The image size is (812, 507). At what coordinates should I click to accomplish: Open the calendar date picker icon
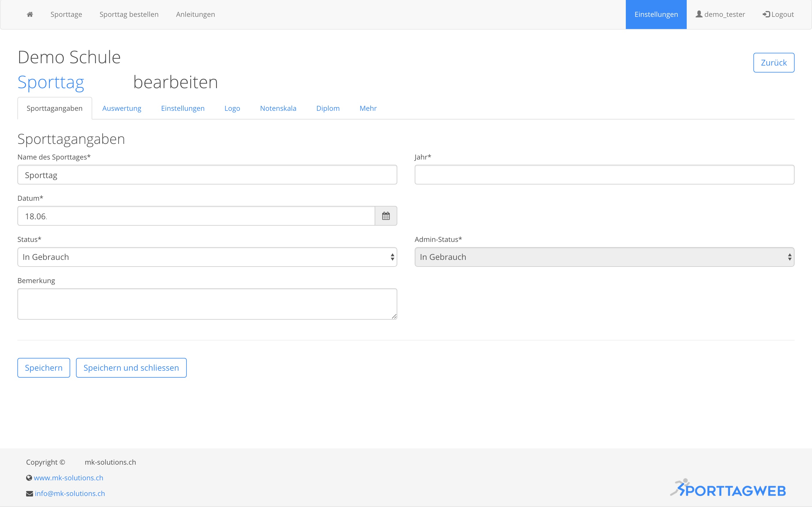(x=385, y=216)
